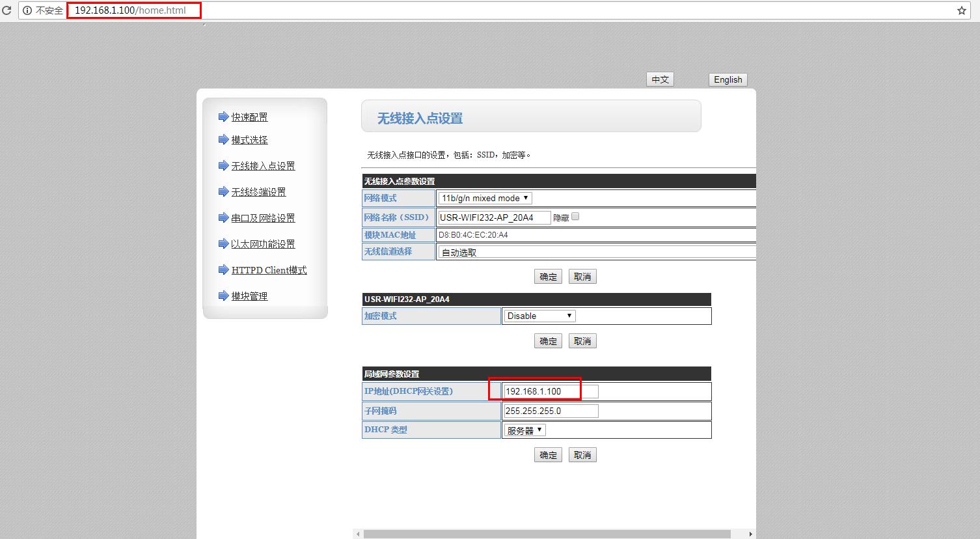Click the horizontal scrollbar at page bottom
The width and height of the screenshot is (980, 539).
pyautogui.click(x=547, y=534)
